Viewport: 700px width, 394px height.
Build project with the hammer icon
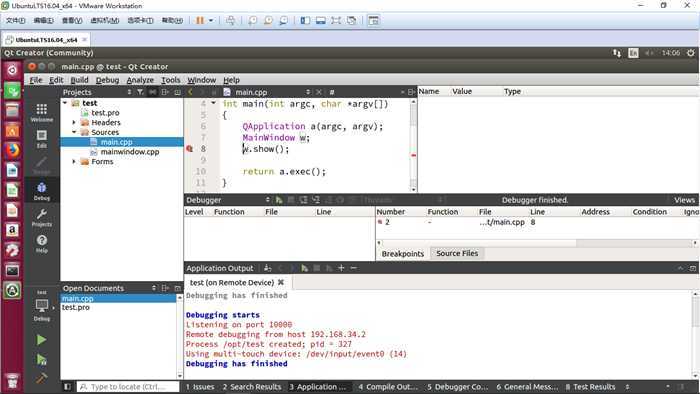tap(41, 378)
